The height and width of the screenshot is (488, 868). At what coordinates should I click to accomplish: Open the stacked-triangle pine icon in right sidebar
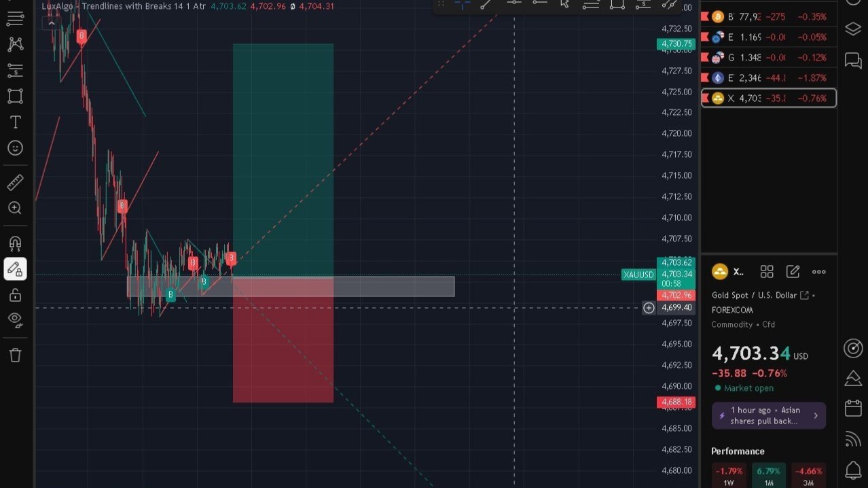click(x=852, y=379)
